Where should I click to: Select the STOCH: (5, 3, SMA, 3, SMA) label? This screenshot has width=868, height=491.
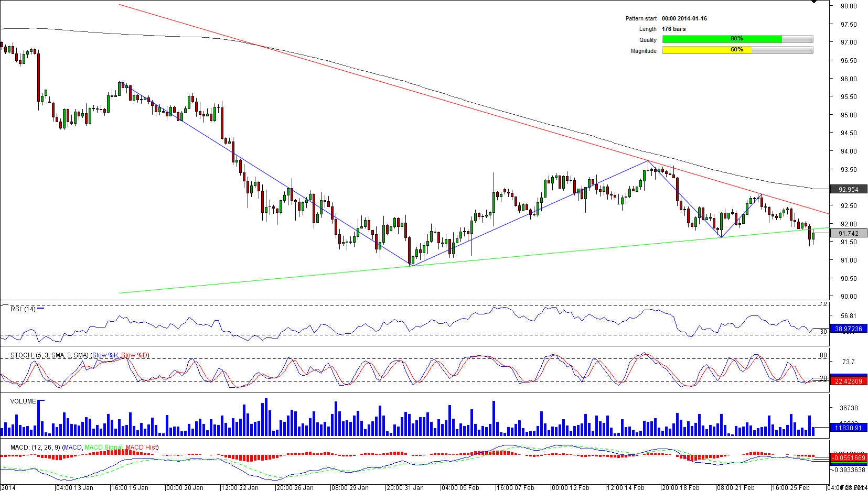point(49,355)
